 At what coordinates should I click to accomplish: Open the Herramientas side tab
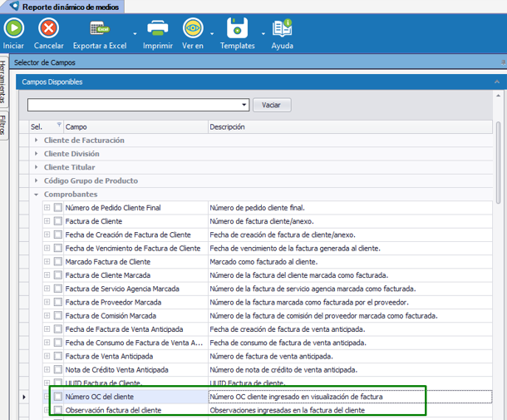(4, 83)
